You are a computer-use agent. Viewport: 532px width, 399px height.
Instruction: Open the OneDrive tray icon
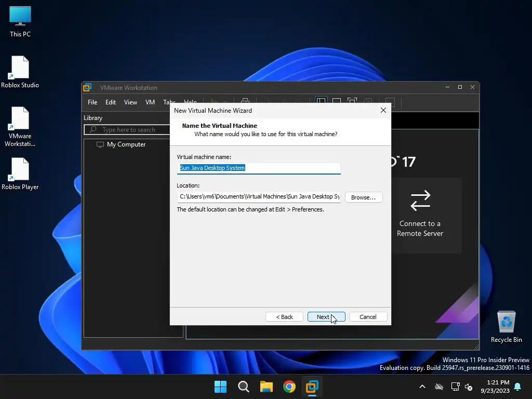click(439, 387)
